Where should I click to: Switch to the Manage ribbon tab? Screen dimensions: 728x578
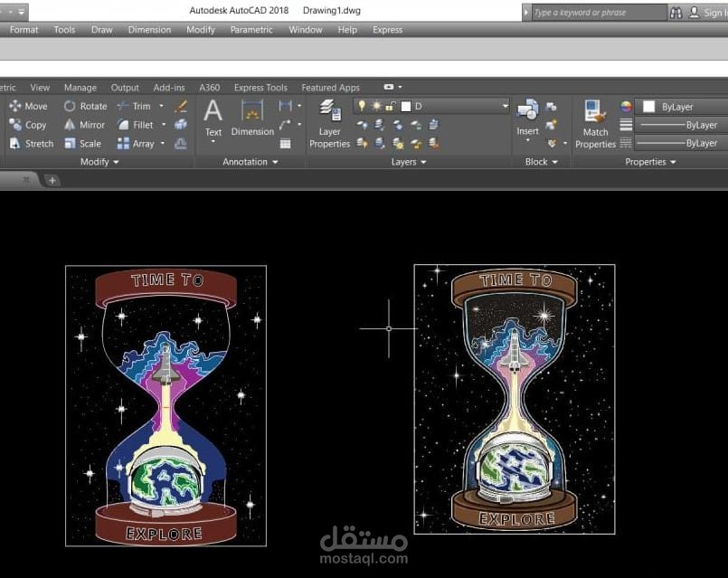click(x=80, y=87)
